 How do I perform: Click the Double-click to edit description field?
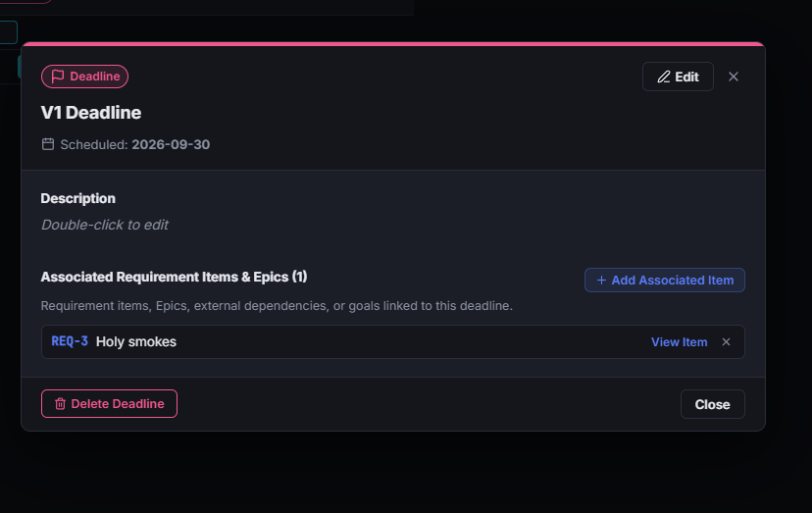[x=105, y=225]
